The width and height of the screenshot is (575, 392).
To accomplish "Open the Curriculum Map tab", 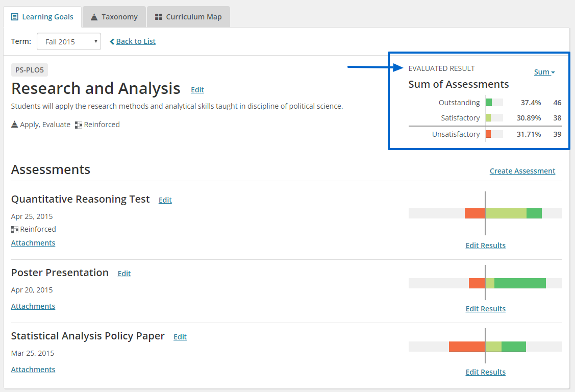I will pos(188,17).
